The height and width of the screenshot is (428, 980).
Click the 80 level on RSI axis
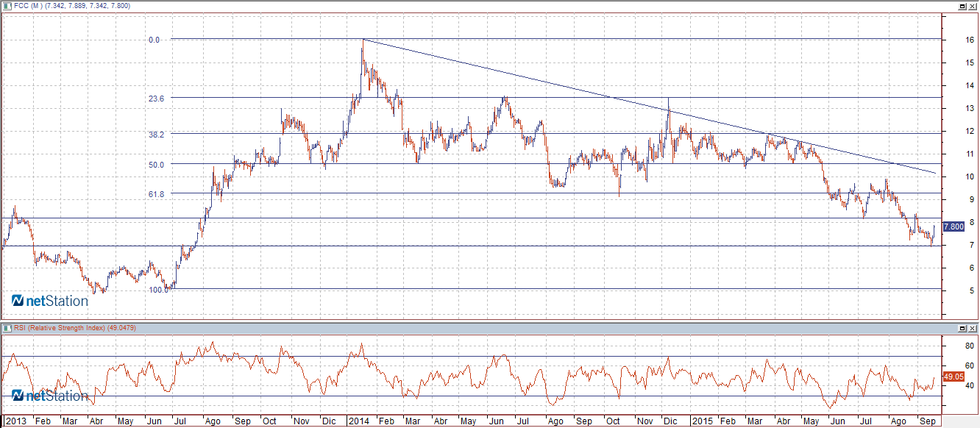[970, 346]
